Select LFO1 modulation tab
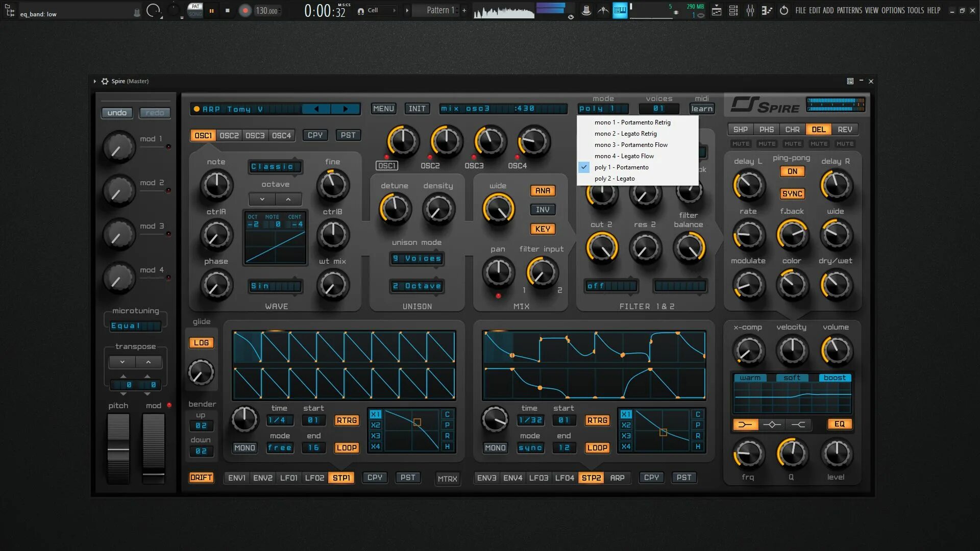Viewport: 980px width, 551px height. 289,478
